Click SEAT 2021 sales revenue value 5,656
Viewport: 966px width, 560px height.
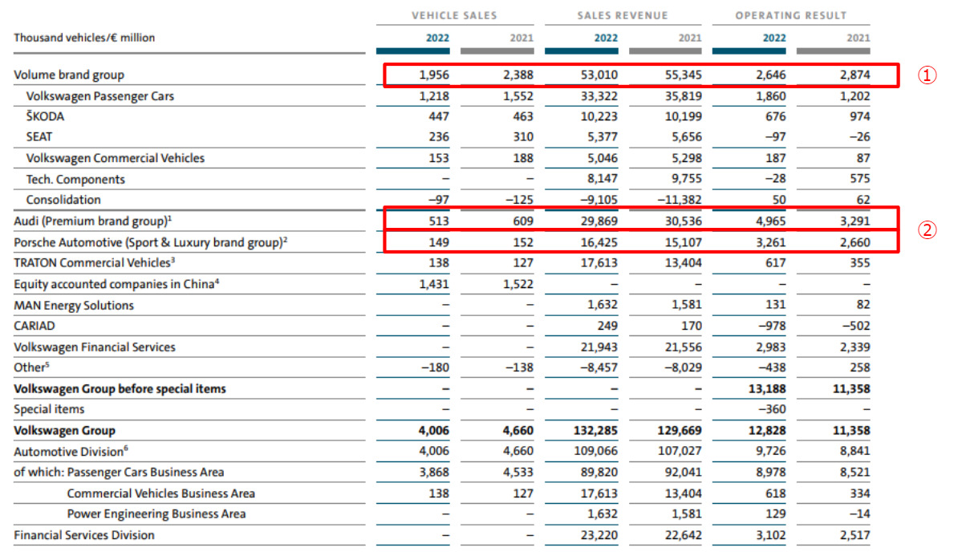coord(686,138)
